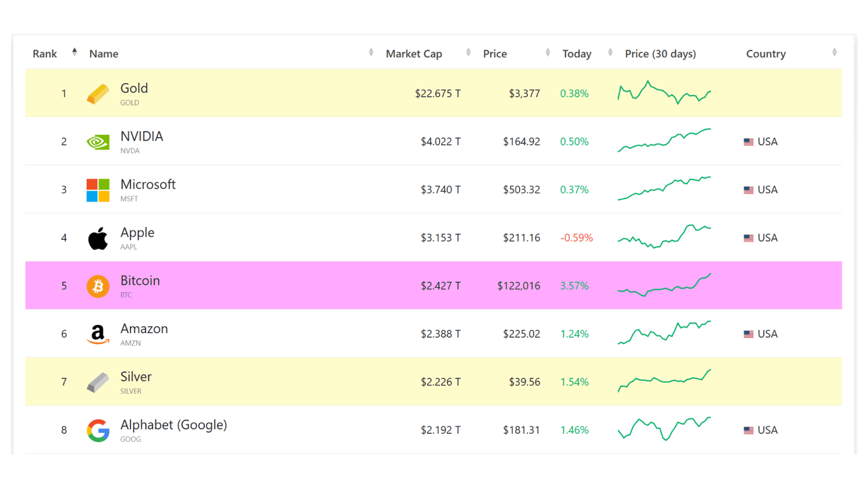Select NVIDIA market cap $4.022 T
Viewport: 868px width, 488px height.
pos(441,142)
